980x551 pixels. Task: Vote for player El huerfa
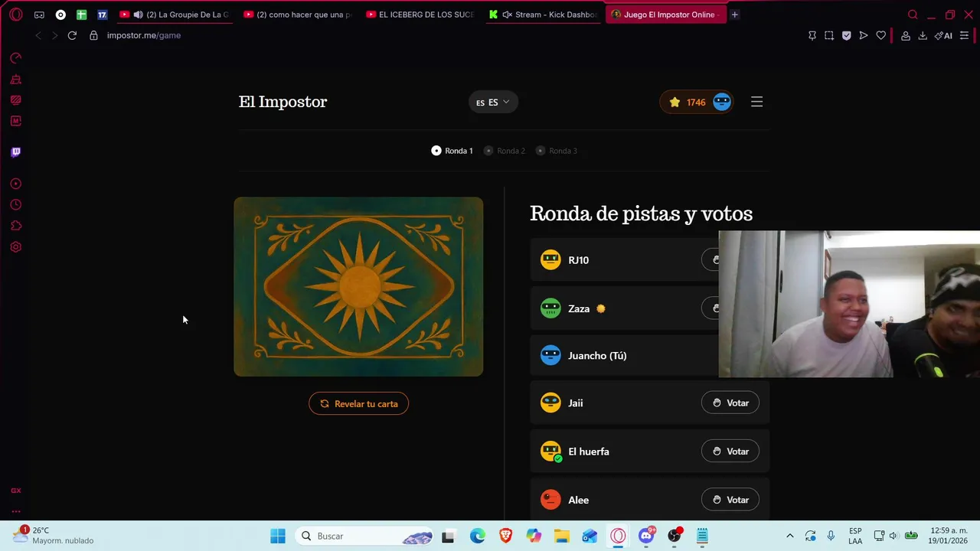(730, 452)
